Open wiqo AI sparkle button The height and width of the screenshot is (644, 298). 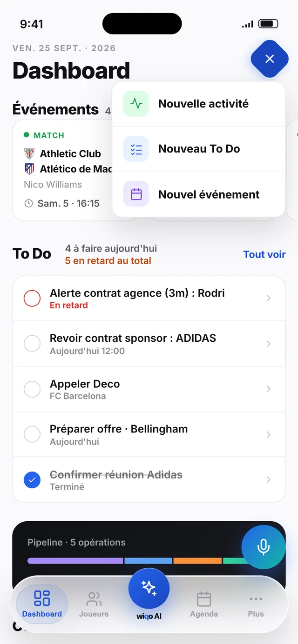149,588
